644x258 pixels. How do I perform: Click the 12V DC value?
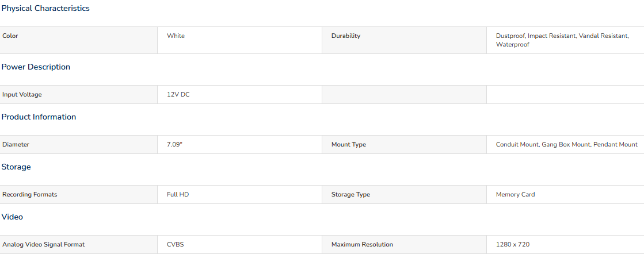178,95
